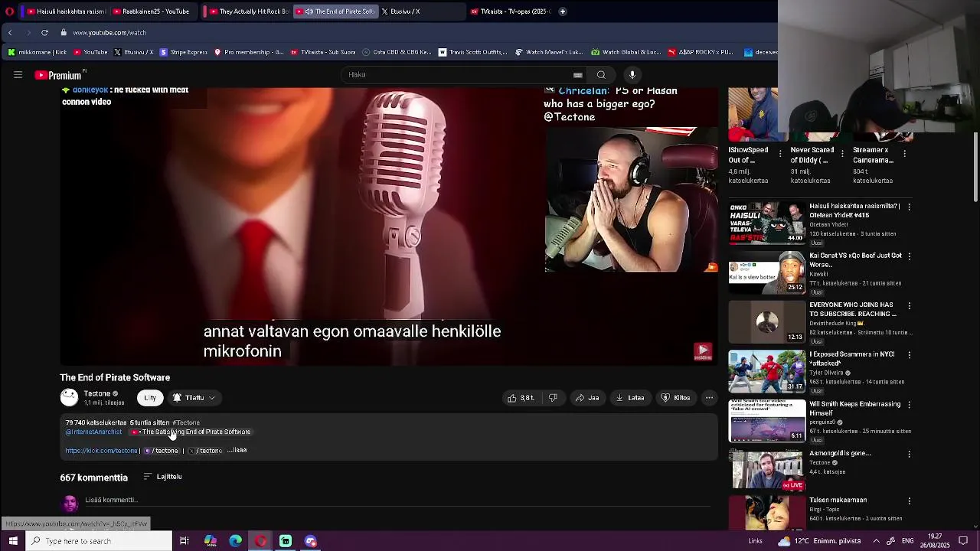Click the #Tectone hashtag
This screenshot has height=551, width=980.
click(186, 422)
